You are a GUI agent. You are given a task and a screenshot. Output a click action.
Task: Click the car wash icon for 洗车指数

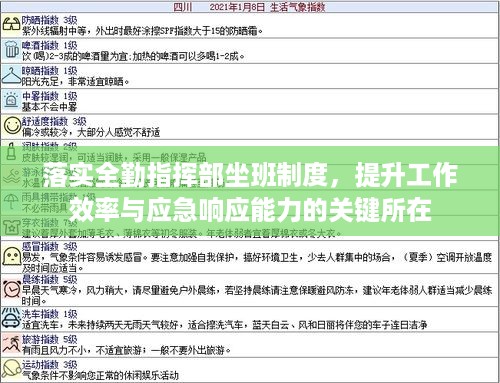pos(11,319)
